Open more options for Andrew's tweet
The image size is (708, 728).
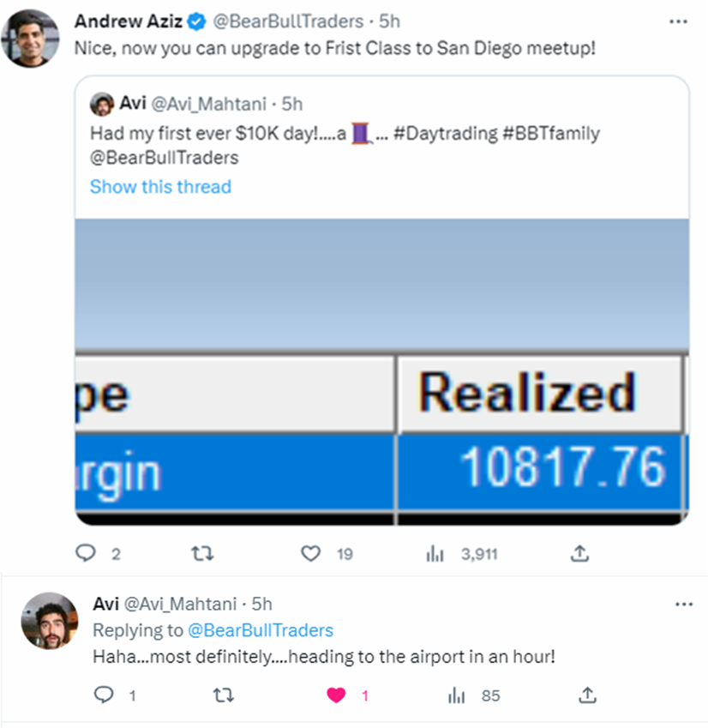[x=678, y=21]
